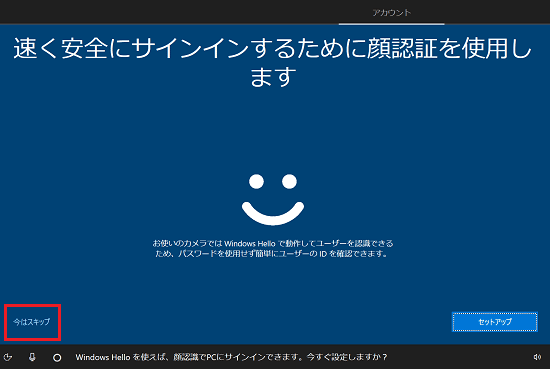550x369 pixels.
Task: Click the description text mentioning Windows Hello
Action: tap(273, 248)
